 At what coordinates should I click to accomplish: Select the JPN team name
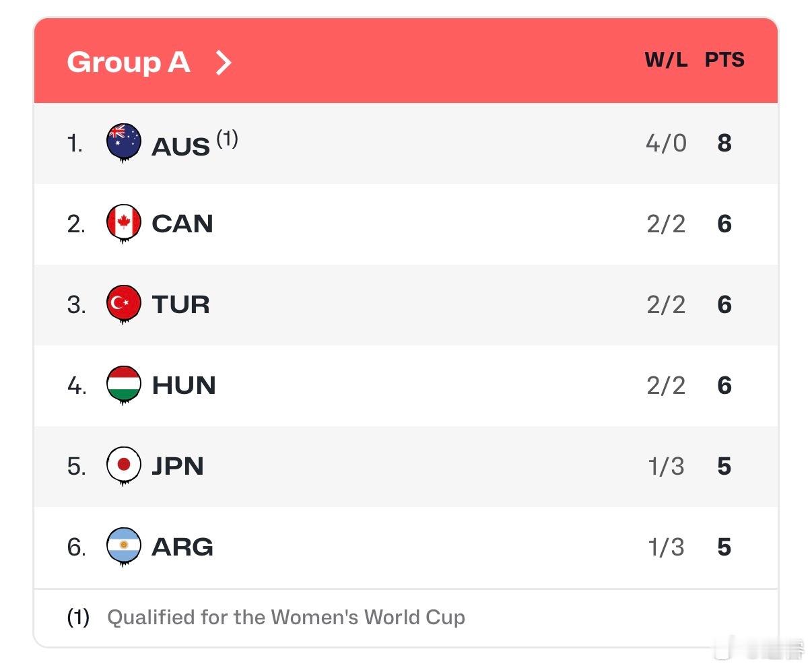(x=178, y=466)
